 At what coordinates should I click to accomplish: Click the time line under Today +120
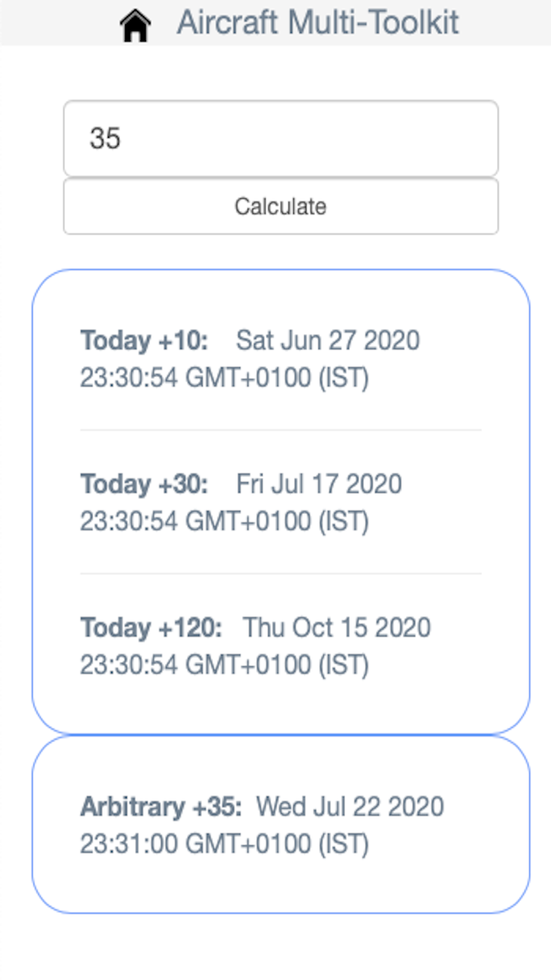click(225, 665)
